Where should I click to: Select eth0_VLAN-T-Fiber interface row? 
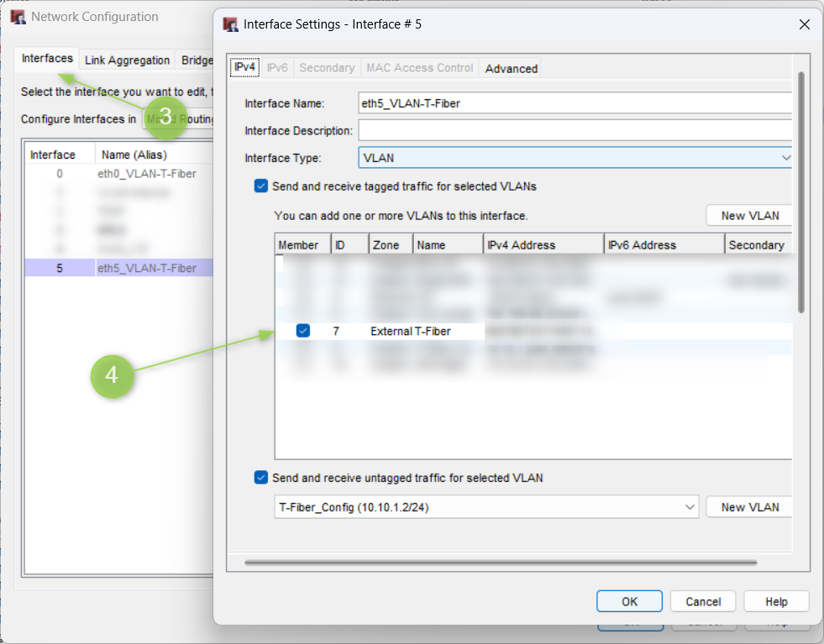click(147, 174)
